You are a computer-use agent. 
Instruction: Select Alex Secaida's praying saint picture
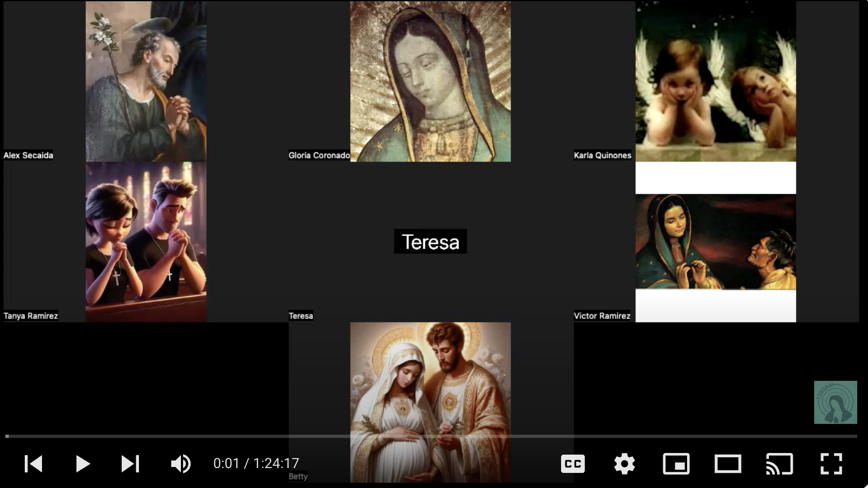146,81
